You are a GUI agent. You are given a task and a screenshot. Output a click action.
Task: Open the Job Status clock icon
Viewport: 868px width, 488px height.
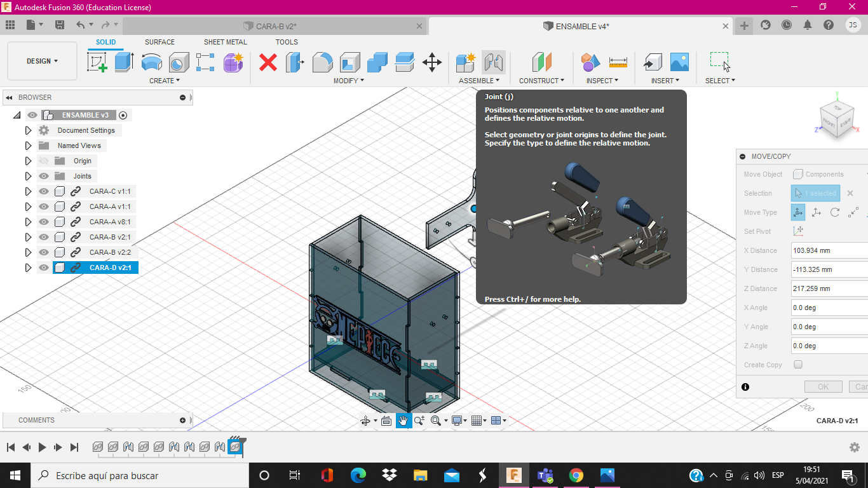coord(787,25)
